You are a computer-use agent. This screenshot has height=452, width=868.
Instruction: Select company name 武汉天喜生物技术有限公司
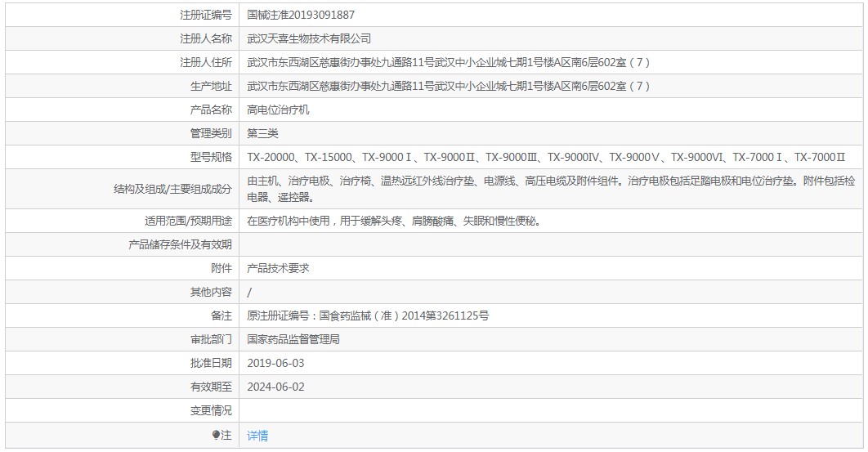pyautogui.click(x=309, y=38)
